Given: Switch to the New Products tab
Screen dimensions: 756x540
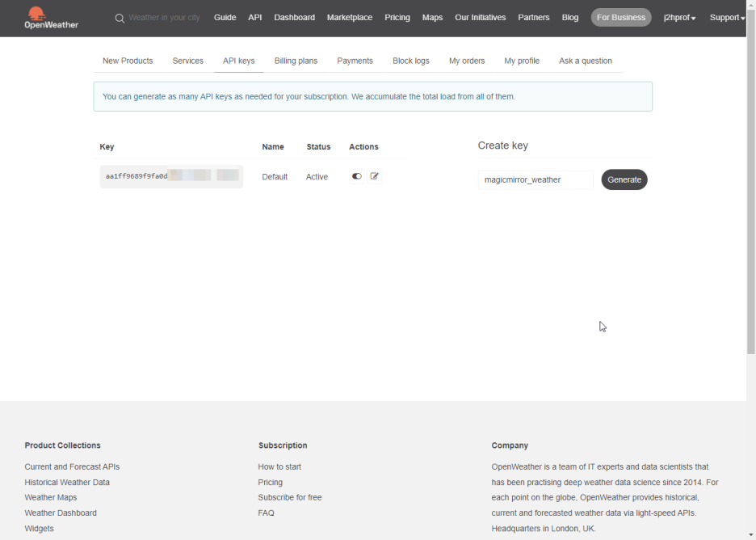Looking at the screenshot, I should 128,61.
